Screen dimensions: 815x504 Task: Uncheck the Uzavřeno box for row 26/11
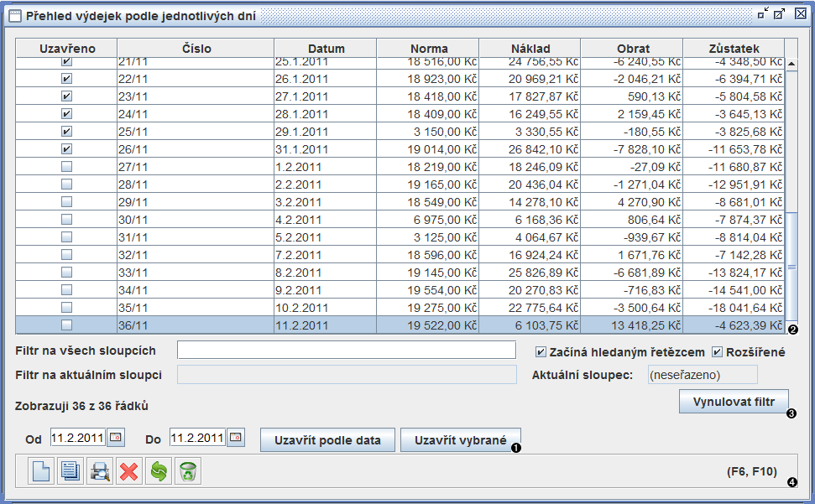(66, 149)
